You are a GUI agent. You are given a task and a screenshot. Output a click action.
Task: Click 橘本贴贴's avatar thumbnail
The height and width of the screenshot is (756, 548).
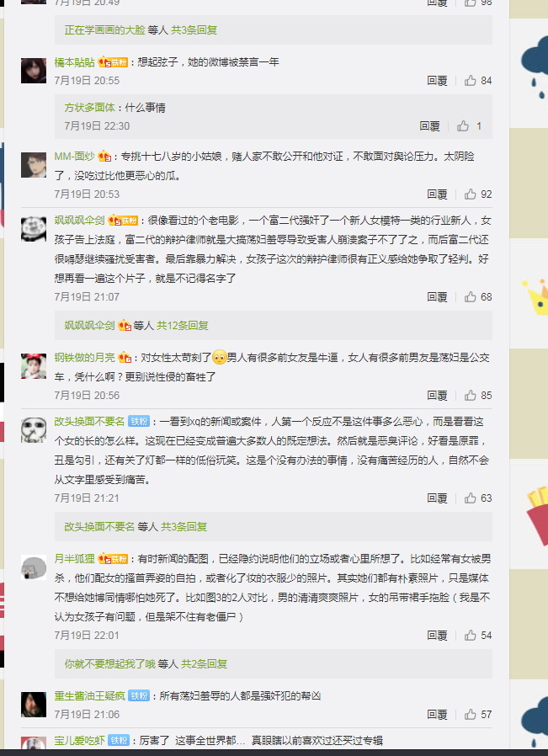[34, 71]
